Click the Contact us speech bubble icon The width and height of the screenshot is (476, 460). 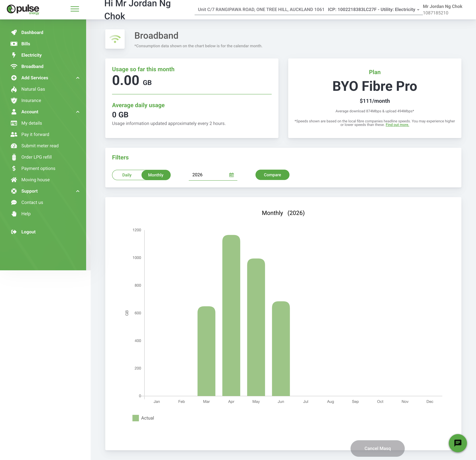[14, 202]
